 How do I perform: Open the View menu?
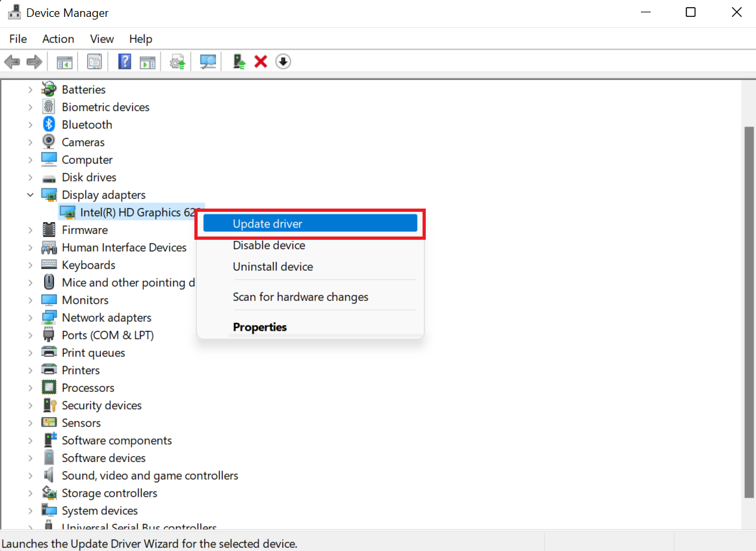102,38
